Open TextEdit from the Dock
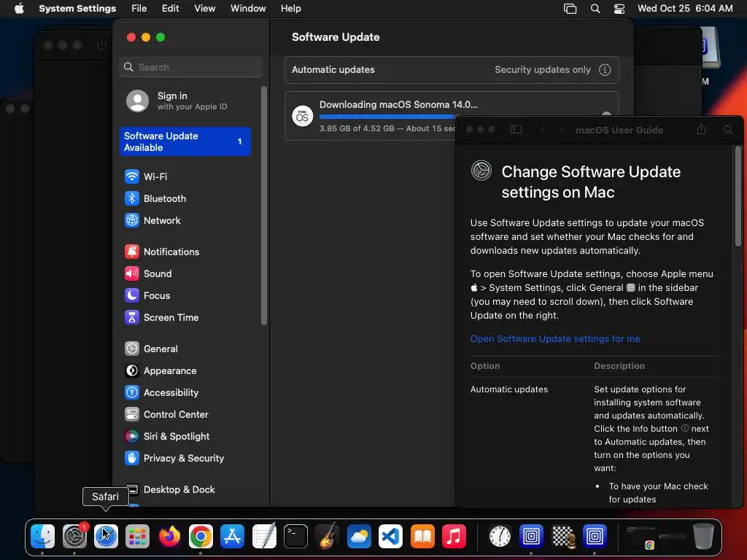This screenshot has width=747, height=560. [x=264, y=536]
